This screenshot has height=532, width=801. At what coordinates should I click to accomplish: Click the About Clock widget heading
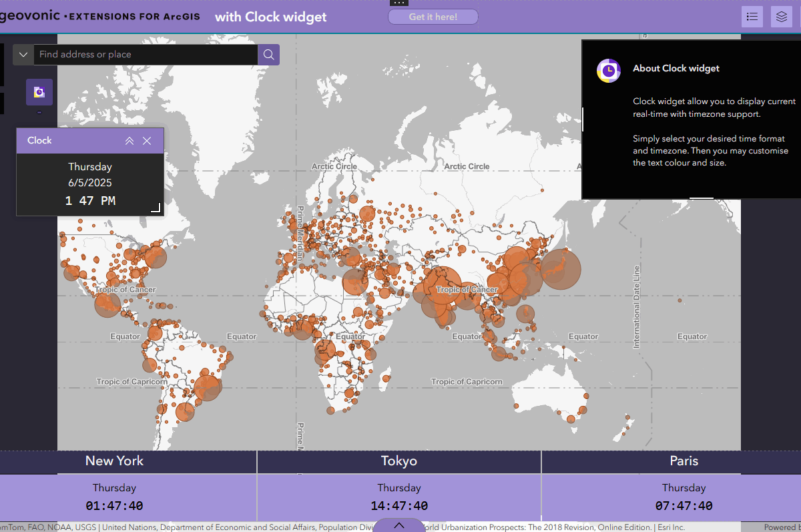click(676, 68)
